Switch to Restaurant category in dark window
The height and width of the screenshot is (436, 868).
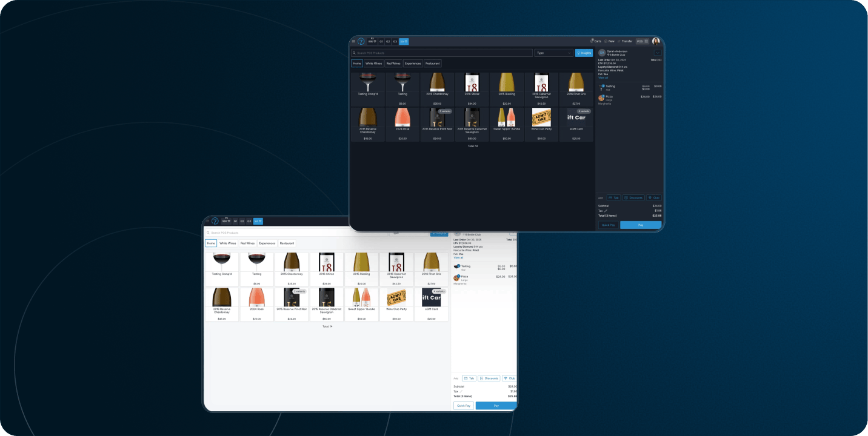point(432,64)
